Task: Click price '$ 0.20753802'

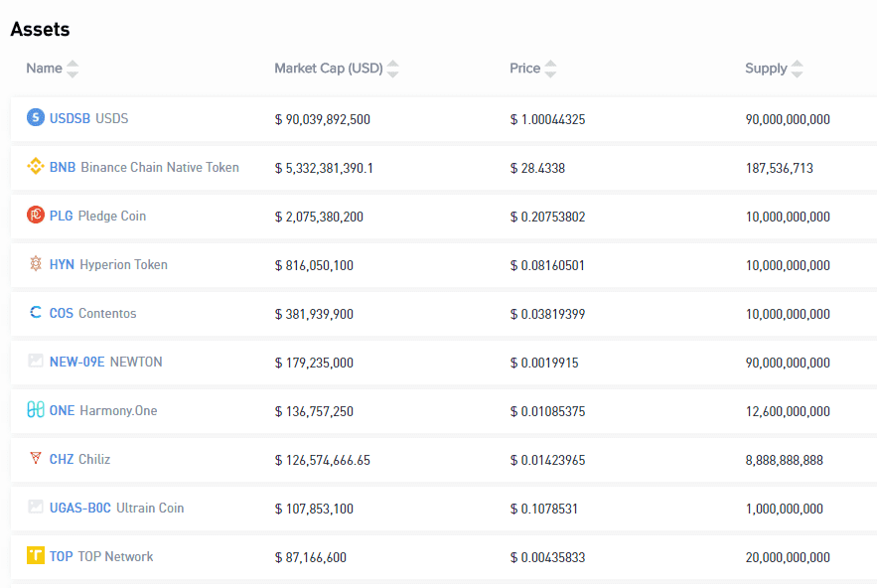Action: 547,217
